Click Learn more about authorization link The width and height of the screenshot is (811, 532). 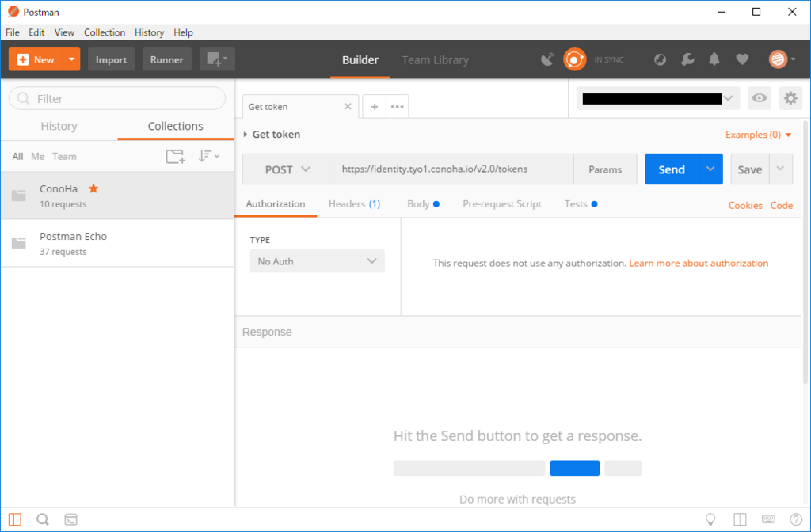pyautogui.click(x=699, y=263)
